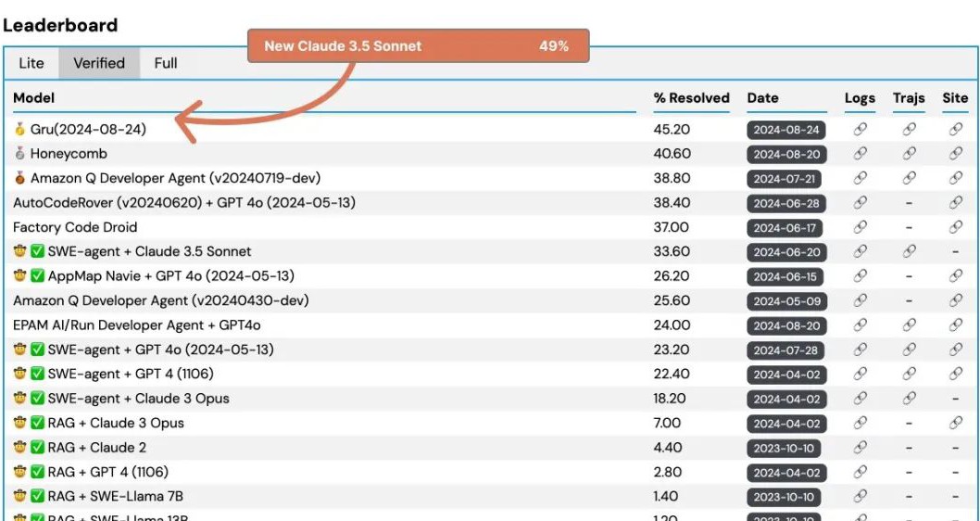This screenshot has height=521, width=980.
Task: Open logs link for Amazon Q v20240719-dev
Action: [x=861, y=178]
